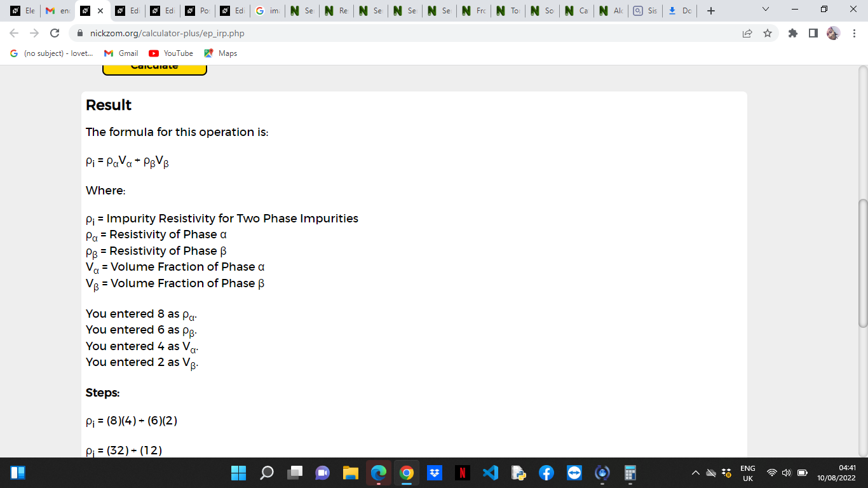Open the site info lock icon
Screen dimensions: 868x488
[80, 33]
